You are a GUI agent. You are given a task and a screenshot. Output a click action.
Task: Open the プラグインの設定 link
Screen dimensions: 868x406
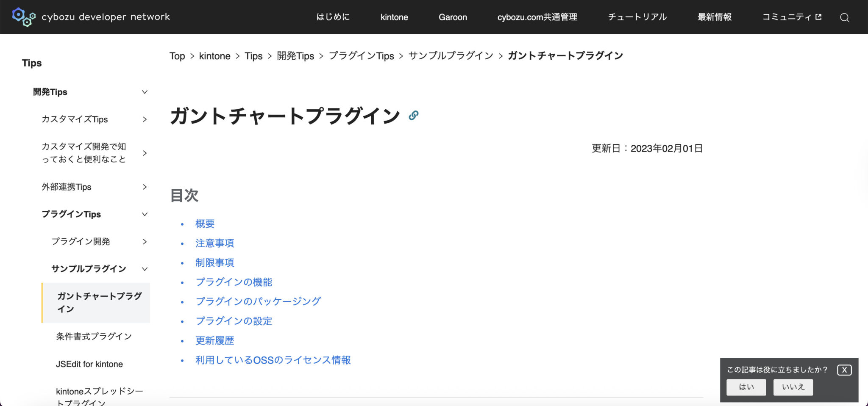click(x=234, y=321)
